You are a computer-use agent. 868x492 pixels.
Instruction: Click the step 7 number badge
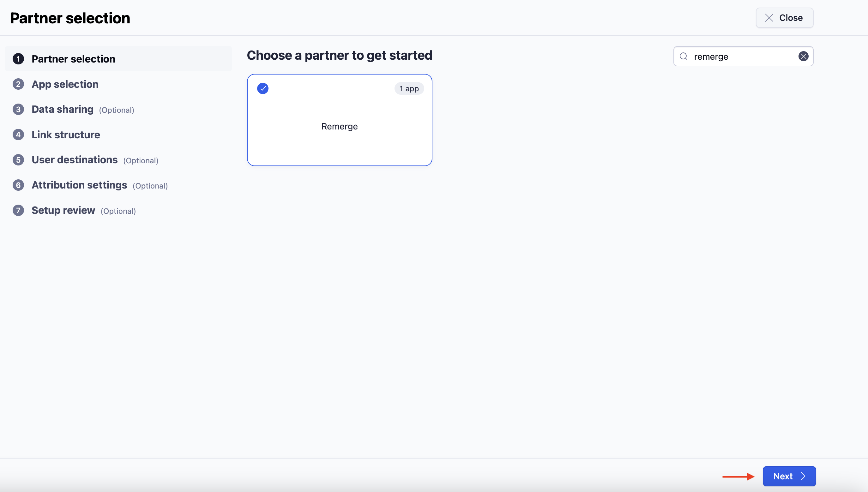(18, 210)
